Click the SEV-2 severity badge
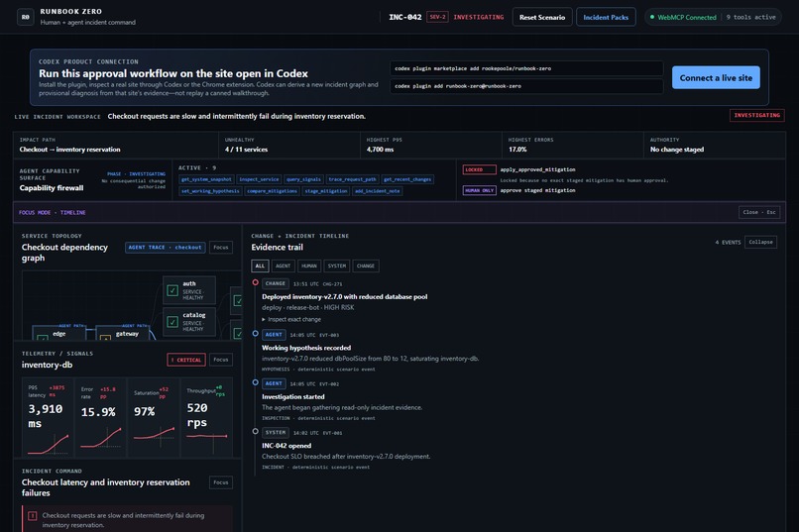 point(437,17)
